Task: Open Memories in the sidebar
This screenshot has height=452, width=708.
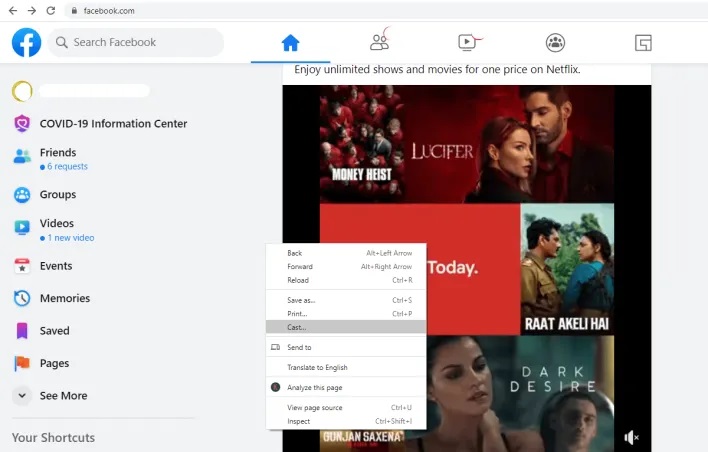Action: coord(65,298)
